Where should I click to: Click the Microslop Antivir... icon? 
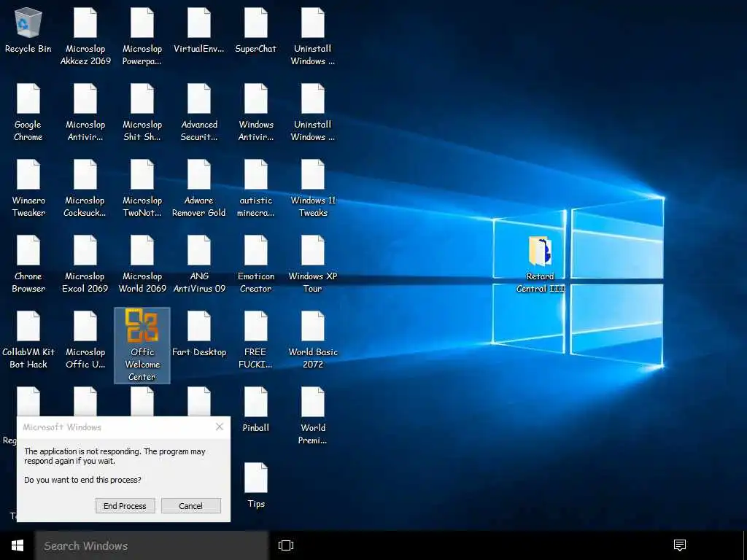(85, 112)
